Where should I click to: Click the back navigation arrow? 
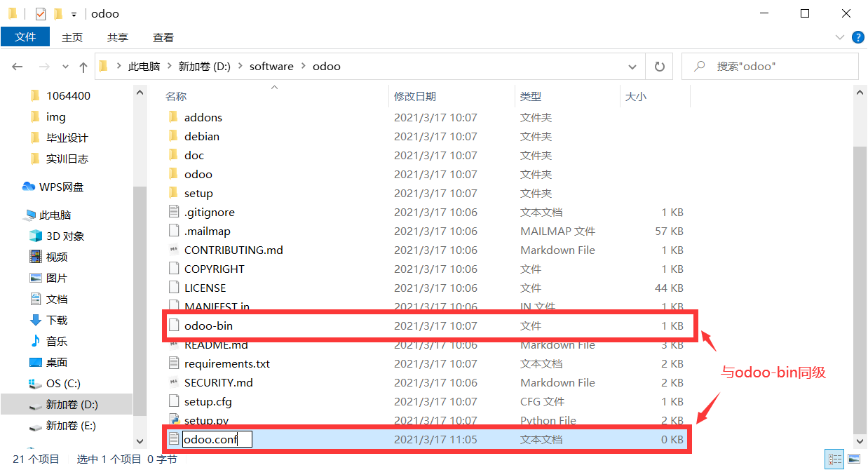(x=17, y=65)
